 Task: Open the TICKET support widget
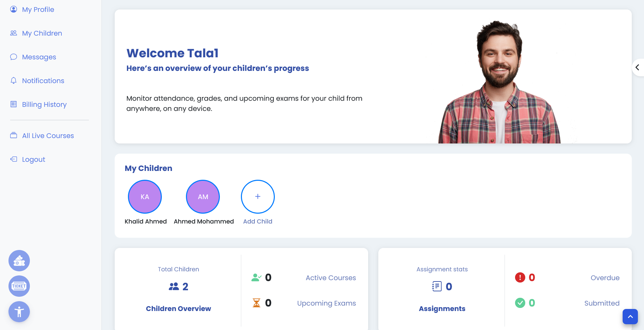coord(19,286)
